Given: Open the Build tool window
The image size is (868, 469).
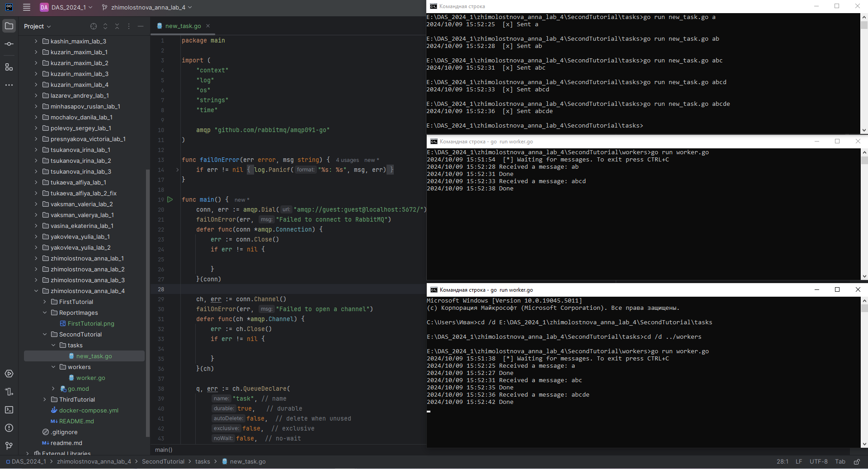Looking at the screenshot, I should click(x=9, y=392).
